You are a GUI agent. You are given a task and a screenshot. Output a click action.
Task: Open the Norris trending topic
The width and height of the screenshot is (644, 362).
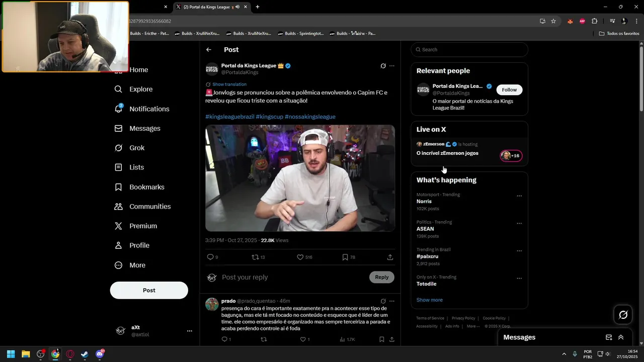[x=424, y=202]
